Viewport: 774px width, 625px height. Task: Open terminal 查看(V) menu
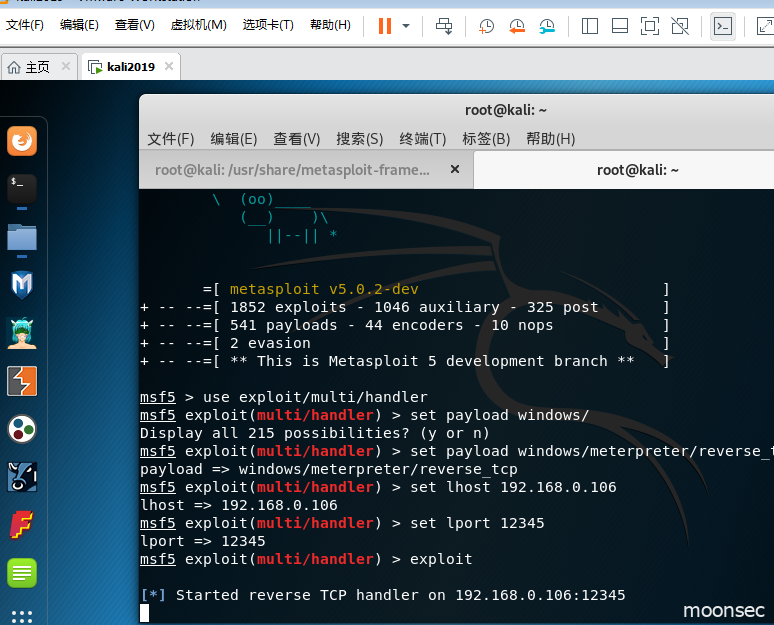[297, 139]
